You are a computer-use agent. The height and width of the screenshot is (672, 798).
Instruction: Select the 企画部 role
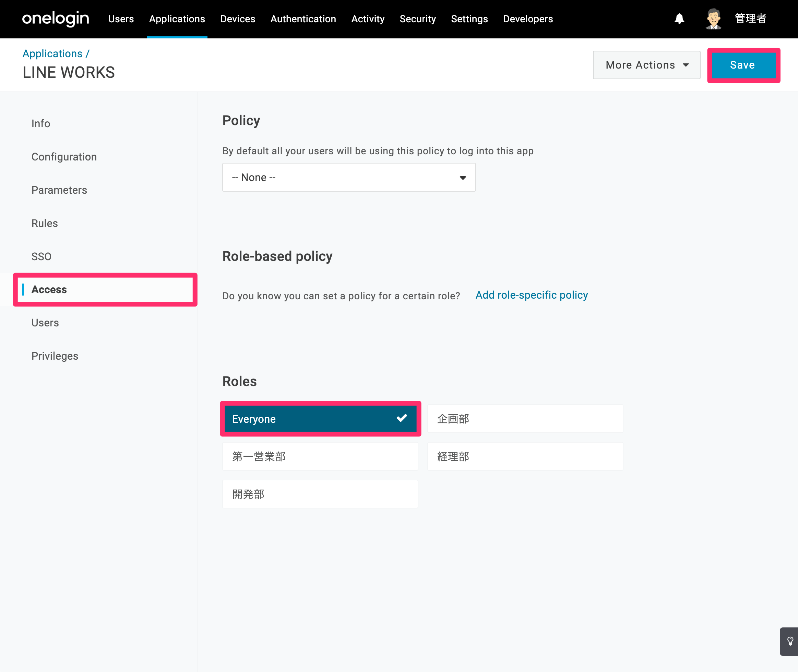(525, 419)
